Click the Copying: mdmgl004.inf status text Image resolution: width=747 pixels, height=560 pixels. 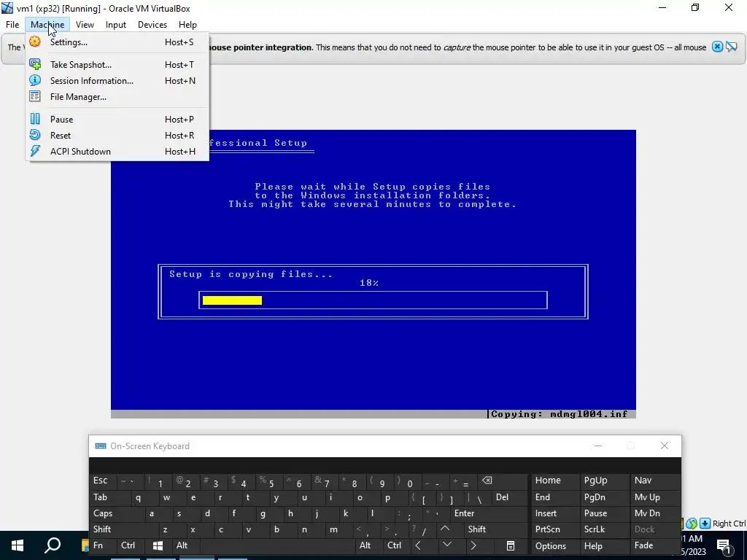tap(560, 414)
